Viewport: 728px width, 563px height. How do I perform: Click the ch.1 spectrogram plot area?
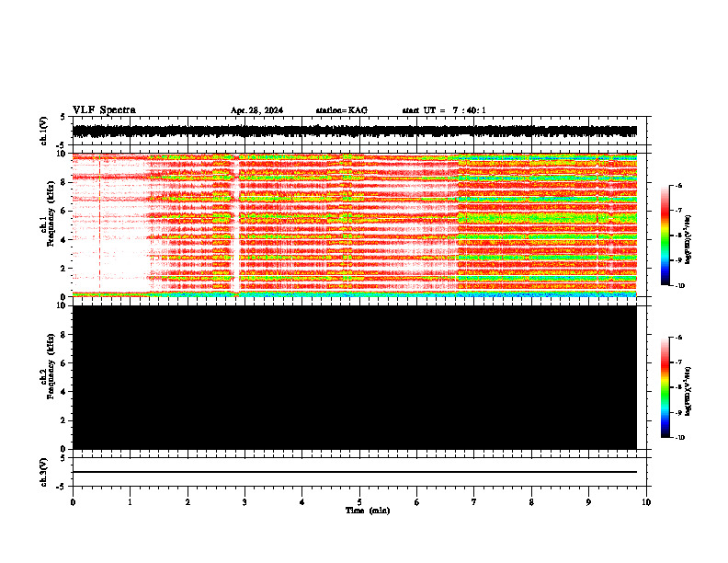point(355,224)
